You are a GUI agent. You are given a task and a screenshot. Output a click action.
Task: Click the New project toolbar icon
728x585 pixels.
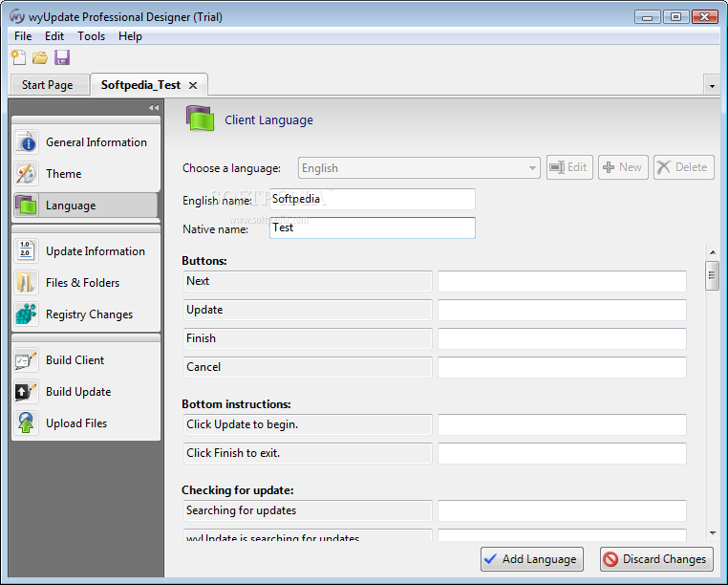18,57
